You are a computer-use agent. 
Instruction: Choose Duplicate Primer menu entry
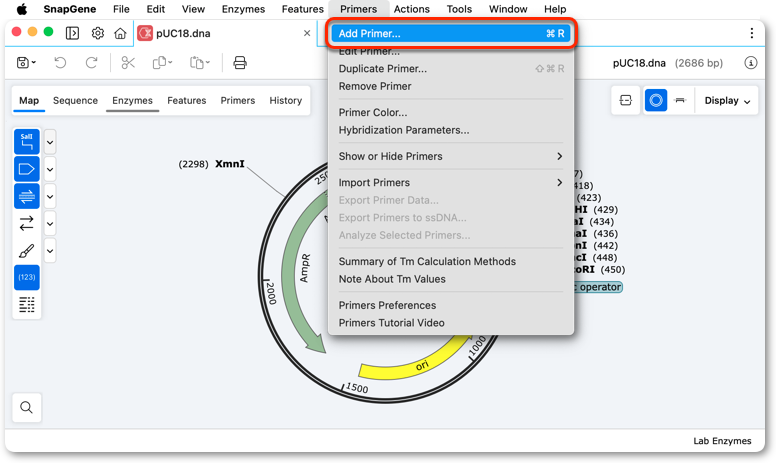click(x=451, y=69)
